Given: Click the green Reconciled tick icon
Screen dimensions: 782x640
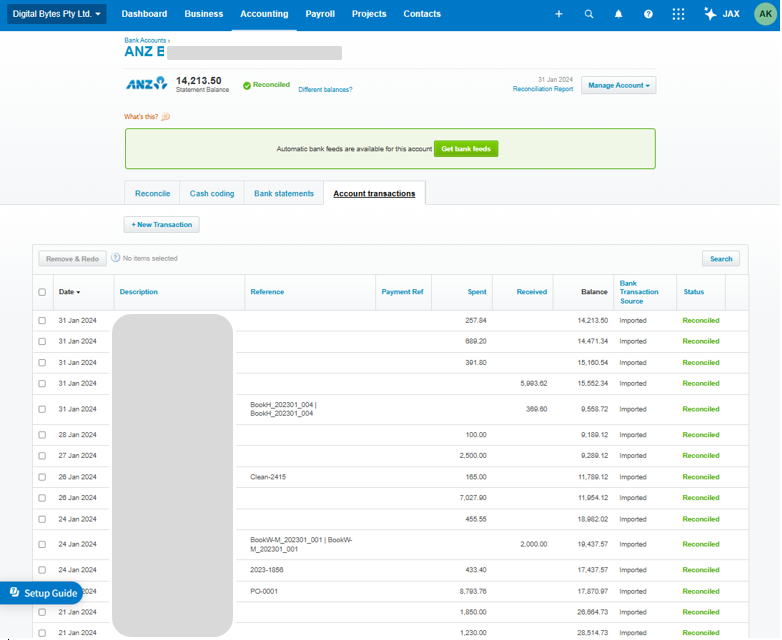Looking at the screenshot, I should [247, 86].
